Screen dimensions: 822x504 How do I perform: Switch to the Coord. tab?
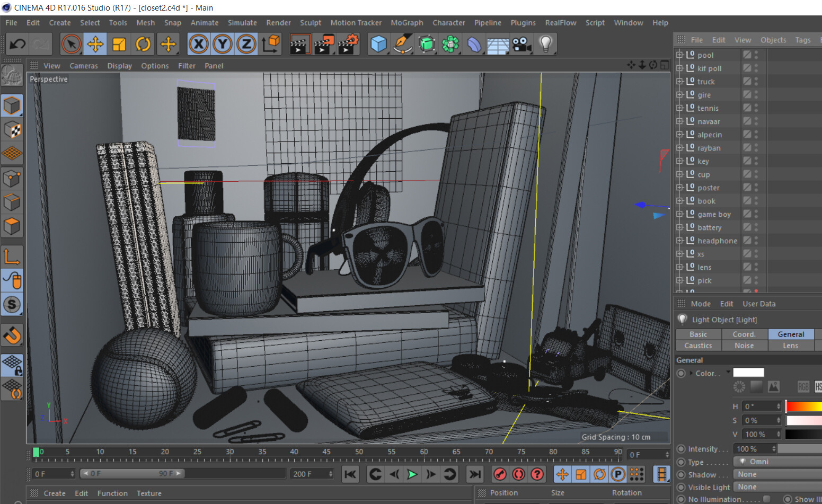tap(744, 334)
